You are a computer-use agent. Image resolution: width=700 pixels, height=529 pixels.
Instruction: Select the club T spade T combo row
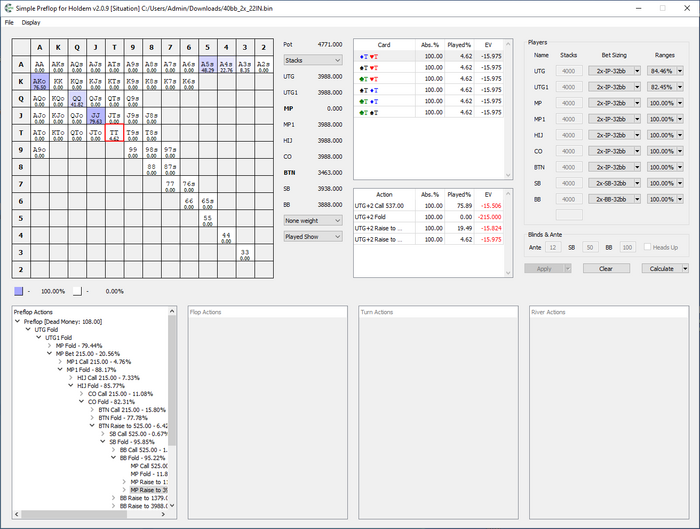point(429,112)
